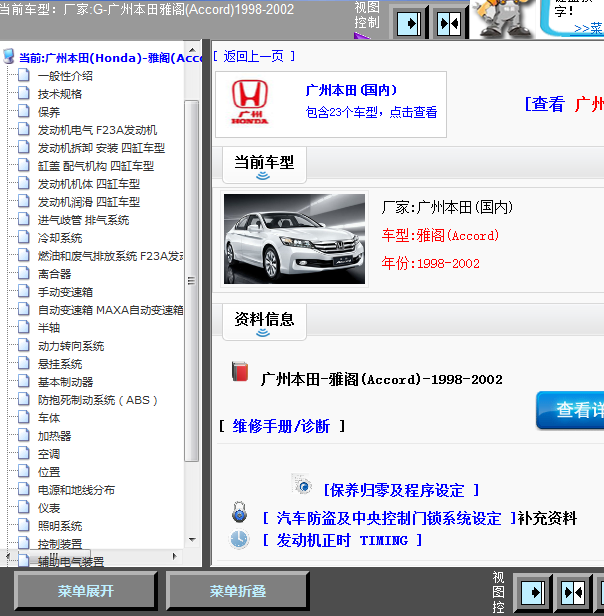The width and height of the screenshot is (604, 616).
Task: Click the tree scrollbar down arrow
Action: point(192,540)
